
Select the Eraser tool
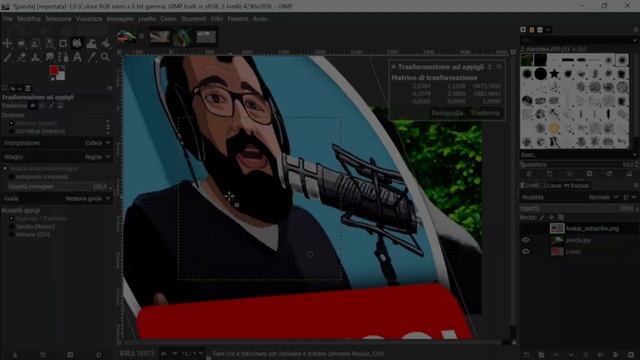21,57
